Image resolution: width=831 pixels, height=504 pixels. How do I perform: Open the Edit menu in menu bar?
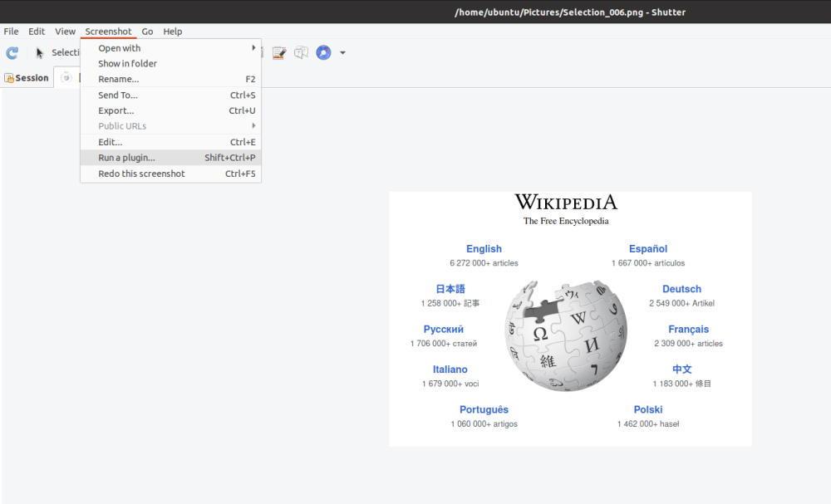(37, 32)
